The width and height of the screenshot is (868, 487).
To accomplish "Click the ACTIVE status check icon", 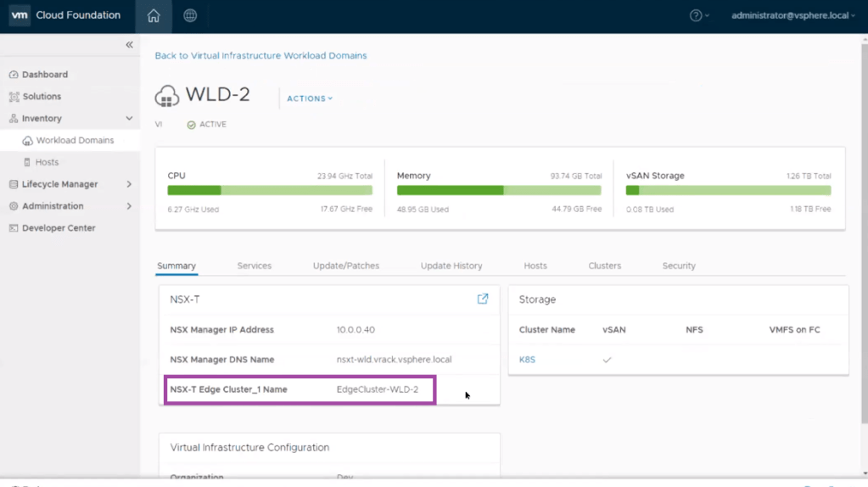I will click(191, 125).
